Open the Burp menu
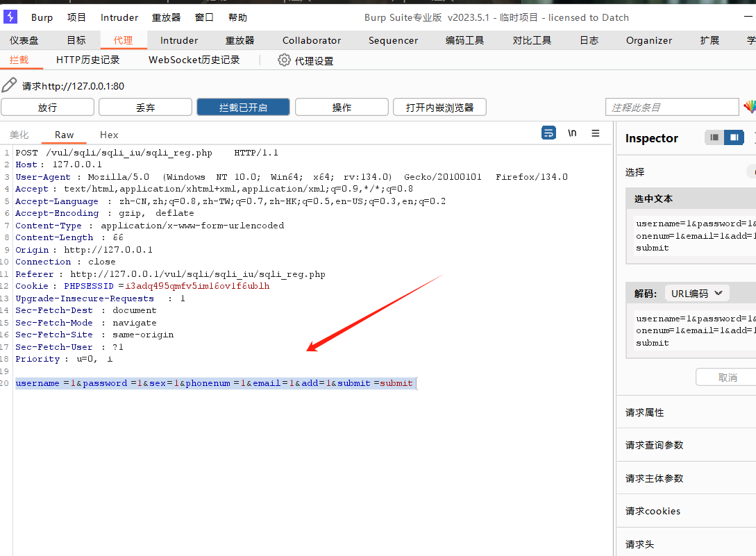Screen dimensions: 756x556 (42, 17)
